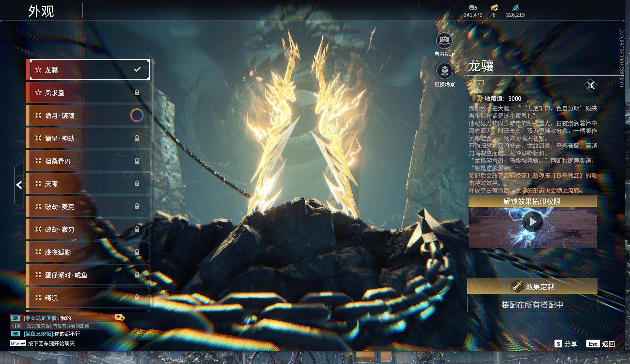Click the linked rings icon in chat
630x364 pixels.
click(119, 317)
